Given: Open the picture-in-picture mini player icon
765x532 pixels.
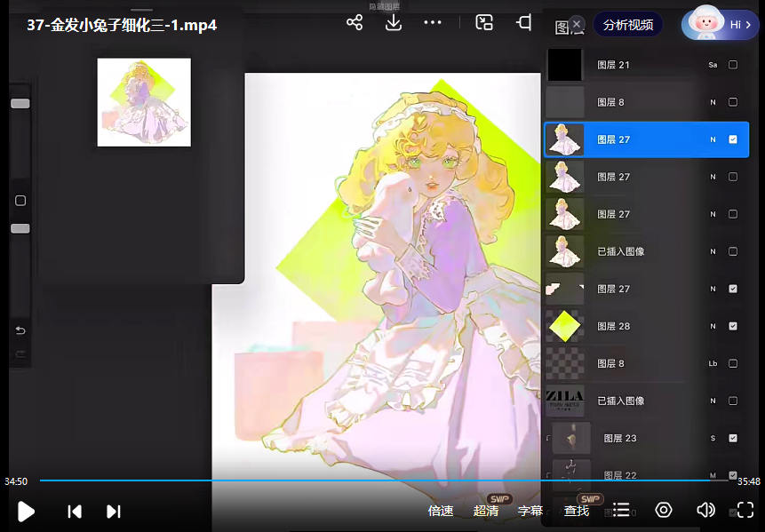Looking at the screenshot, I should [484, 23].
